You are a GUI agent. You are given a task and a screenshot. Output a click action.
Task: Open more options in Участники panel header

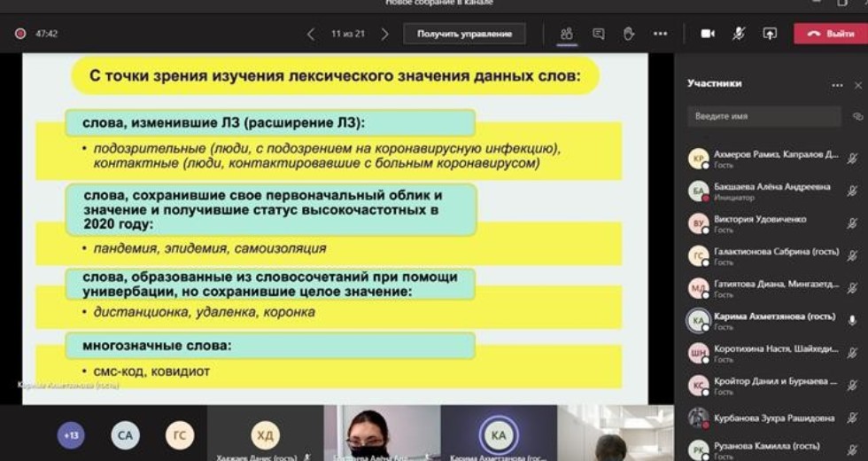(837, 85)
